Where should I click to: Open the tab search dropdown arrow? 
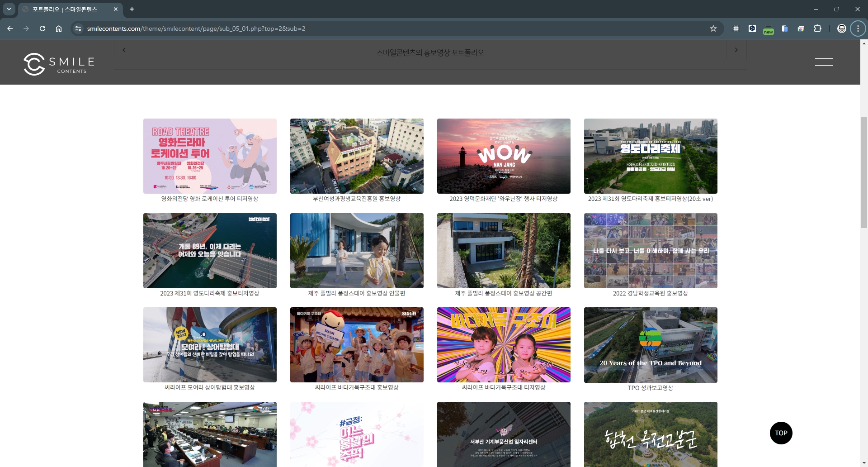click(9, 9)
